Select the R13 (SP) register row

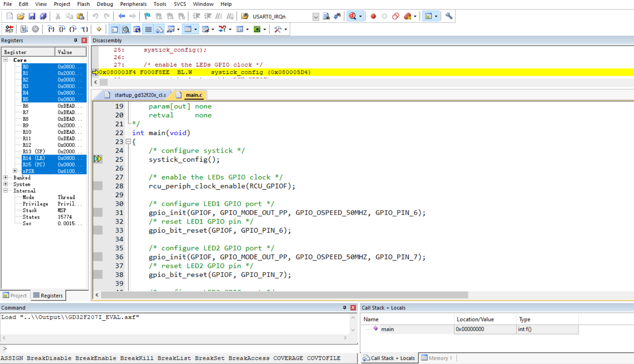pos(45,152)
